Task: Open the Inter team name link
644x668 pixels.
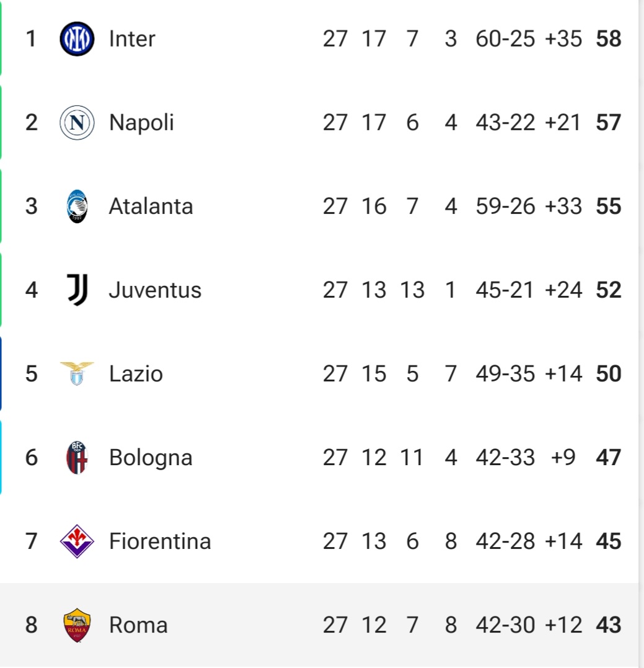Action: 132,39
